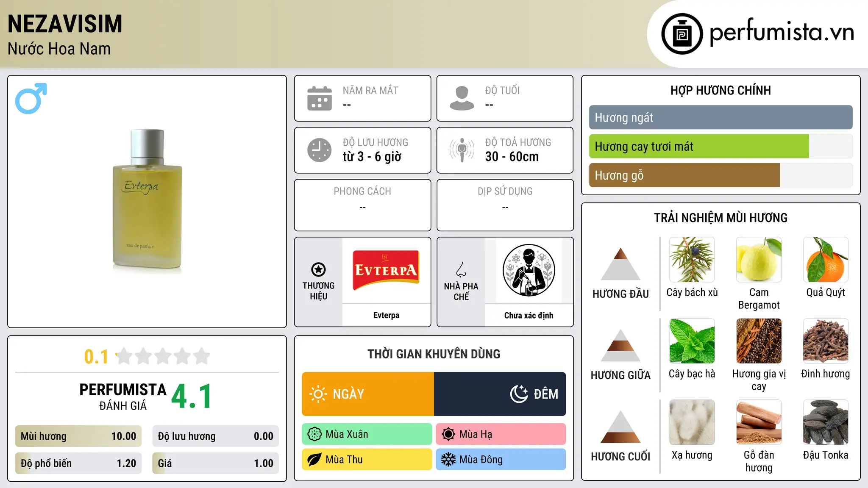The width and height of the screenshot is (868, 488).
Task: Click the Mùi hương 10.00 score bar
Action: (78, 436)
